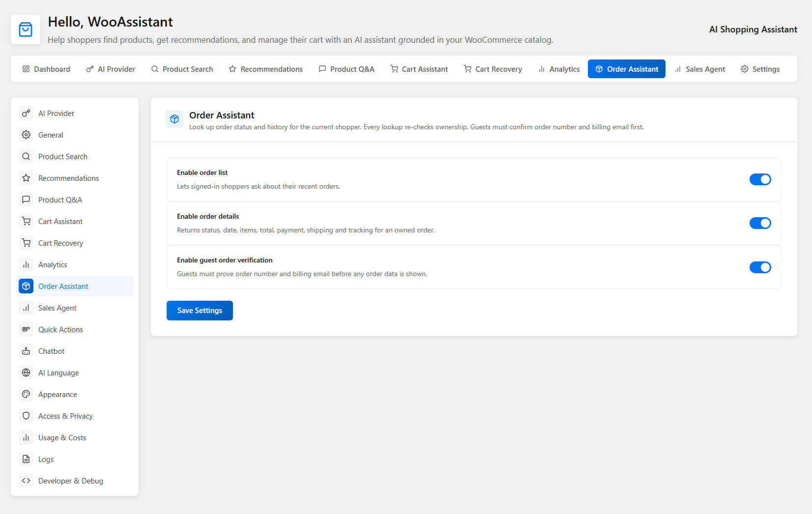Click the grid icon on the Dashboard tab
This screenshot has width=812, height=514.
[26, 69]
